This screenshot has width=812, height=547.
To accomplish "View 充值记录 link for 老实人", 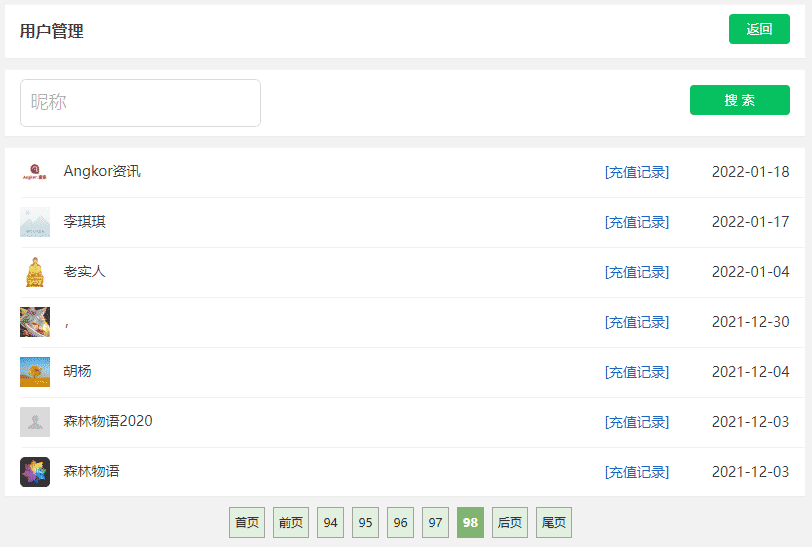I will click(x=637, y=272).
